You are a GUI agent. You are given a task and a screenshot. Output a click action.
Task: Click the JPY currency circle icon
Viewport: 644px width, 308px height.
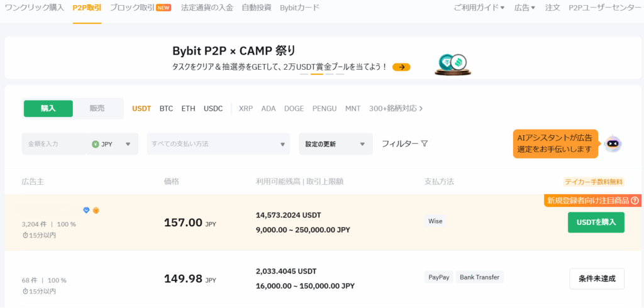95,144
